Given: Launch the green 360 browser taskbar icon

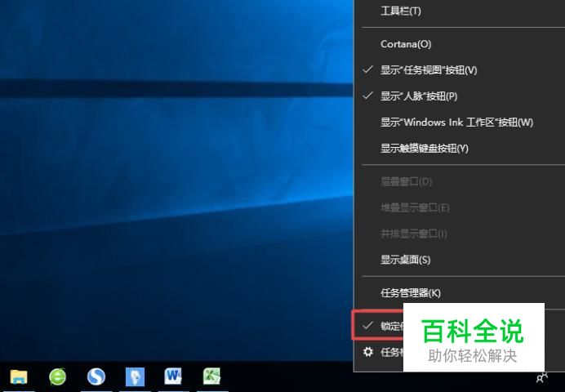Looking at the screenshot, I should [58, 376].
